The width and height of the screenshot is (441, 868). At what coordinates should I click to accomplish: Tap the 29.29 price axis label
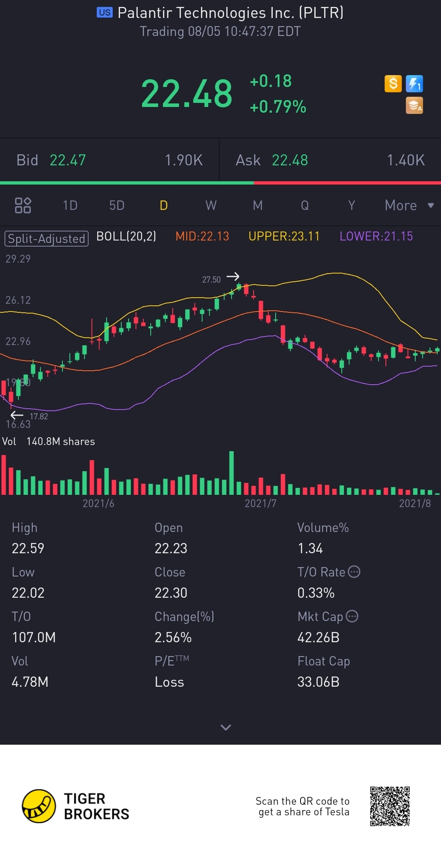coord(18,259)
